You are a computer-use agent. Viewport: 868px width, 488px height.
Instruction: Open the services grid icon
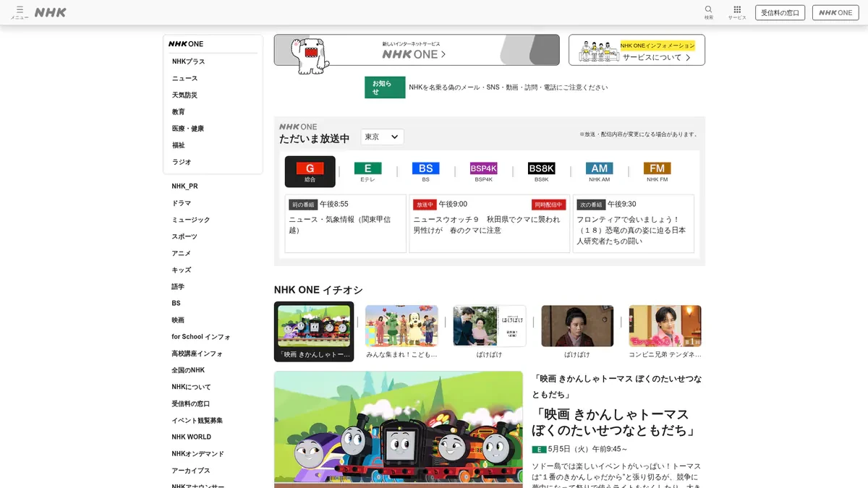click(737, 12)
